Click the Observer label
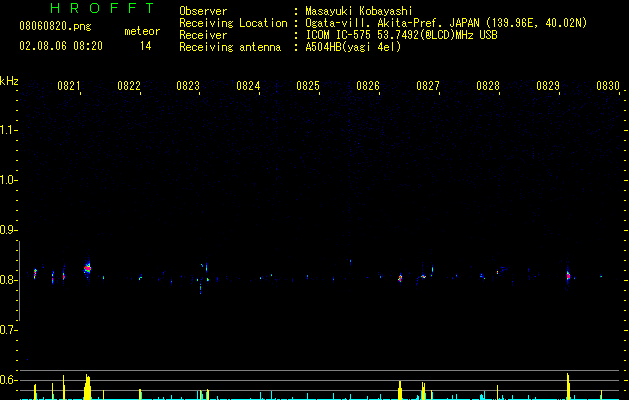The height and width of the screenshot is (400, 629). tap(203, 11)
